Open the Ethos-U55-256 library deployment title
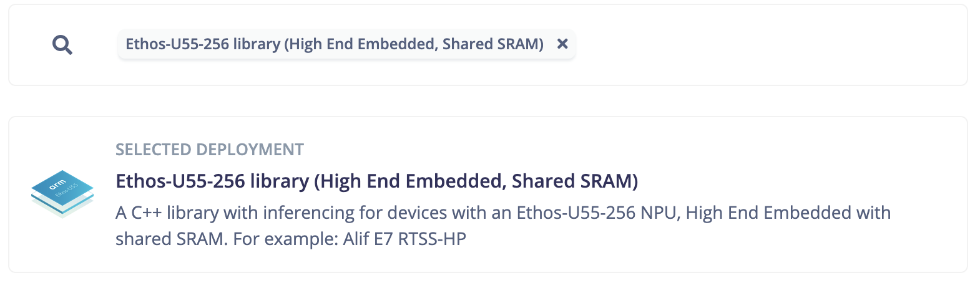 (376, 181)
